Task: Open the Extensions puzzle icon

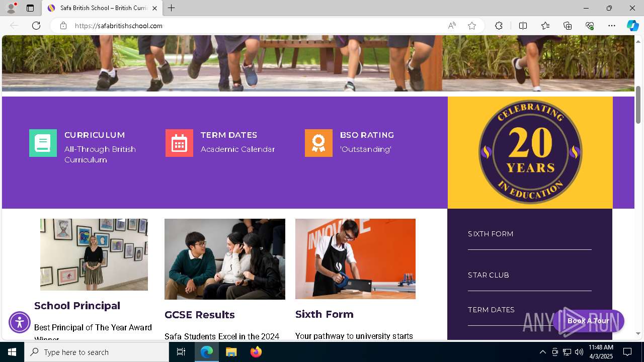Action: pyautogui.click(x=499, y=26)
